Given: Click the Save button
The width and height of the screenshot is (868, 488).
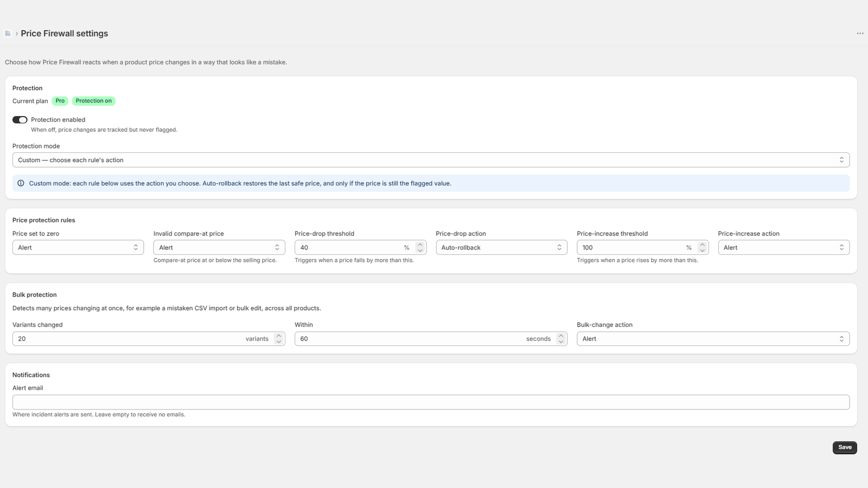Looking at the screenshot, I should pyautogui.click(x=845, y=447).
